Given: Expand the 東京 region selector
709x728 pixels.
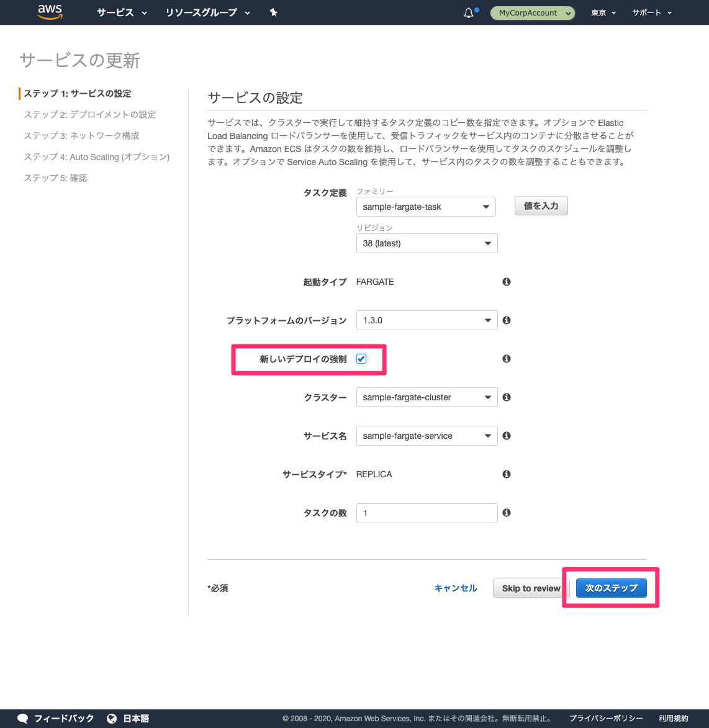Looking at the screenshot, I should 602,12.
